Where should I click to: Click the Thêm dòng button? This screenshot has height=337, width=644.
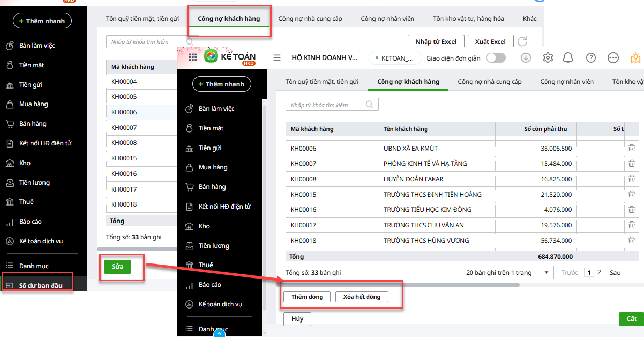(307, 297)
